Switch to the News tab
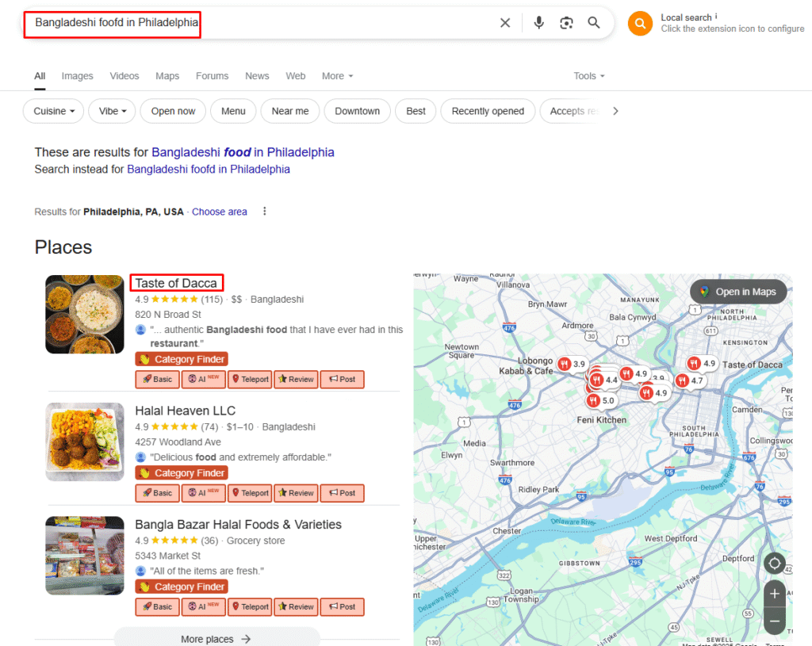Viewport: 812px width, 646px height. [x=257, y=76]
